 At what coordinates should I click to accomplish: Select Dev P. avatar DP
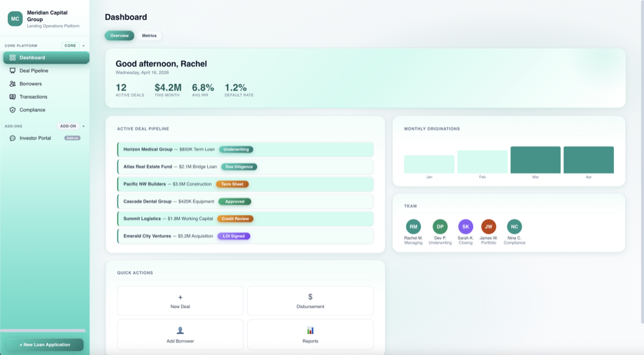[440, 226]
